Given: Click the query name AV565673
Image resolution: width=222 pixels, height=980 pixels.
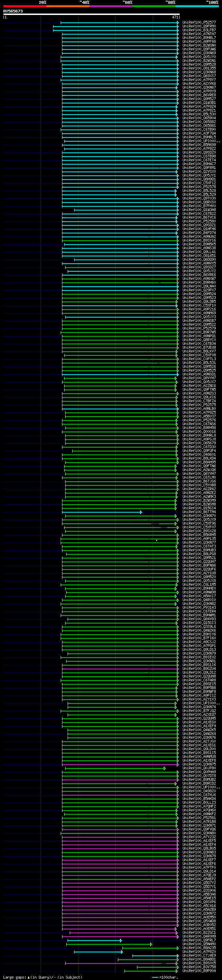Looking at the screenshot, I should coord(13,11).
